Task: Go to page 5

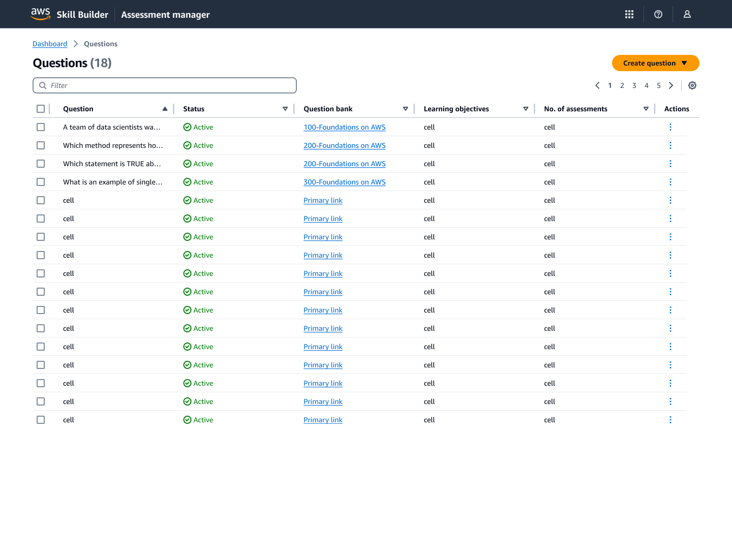Action: tap(659, 85)
